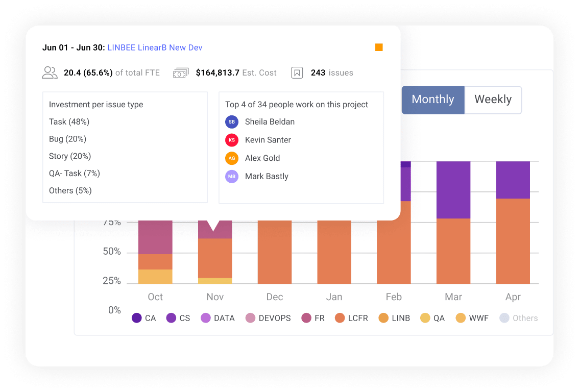
Task: Click the March purple bar segment
Action: coord(453,189)
